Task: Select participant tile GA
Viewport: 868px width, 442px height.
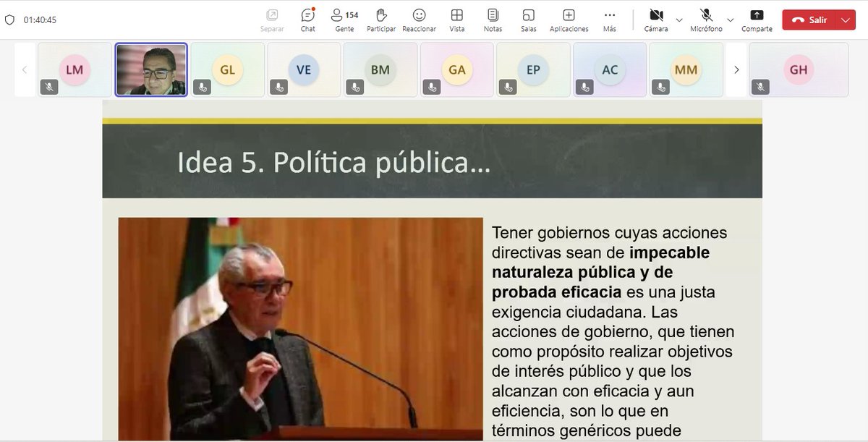Action: pos(457,69)
